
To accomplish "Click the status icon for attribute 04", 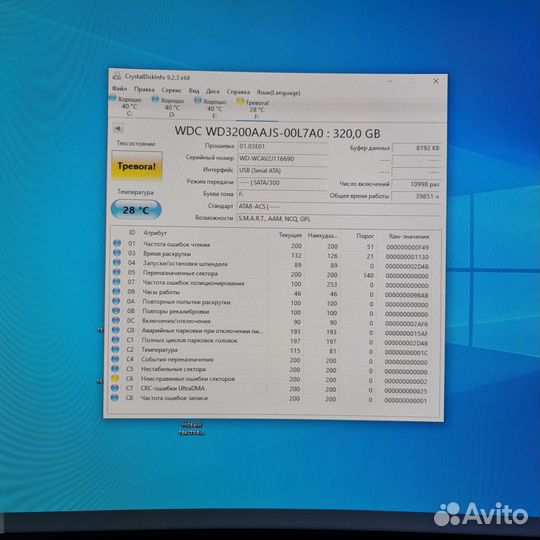I will pos(117,262).
